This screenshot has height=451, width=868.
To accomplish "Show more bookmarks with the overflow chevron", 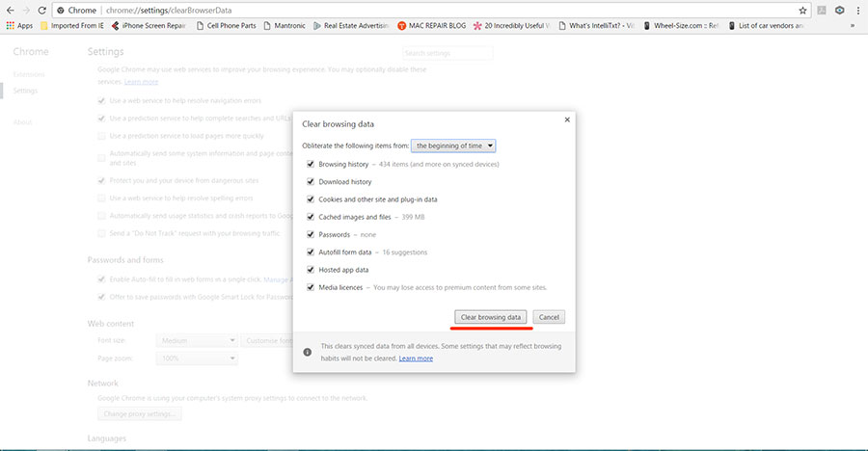I will (853, 25).
